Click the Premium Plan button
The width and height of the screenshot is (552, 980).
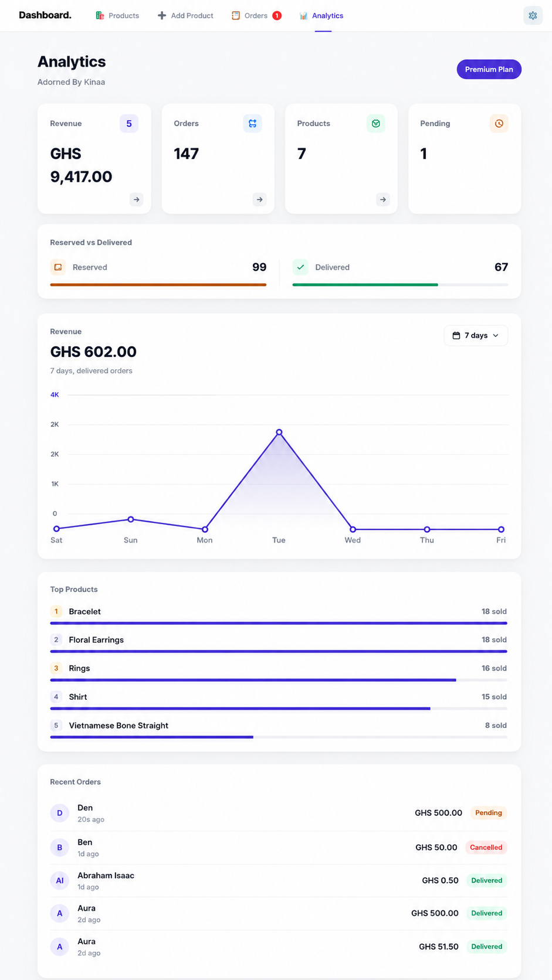[x=489, y=69]
